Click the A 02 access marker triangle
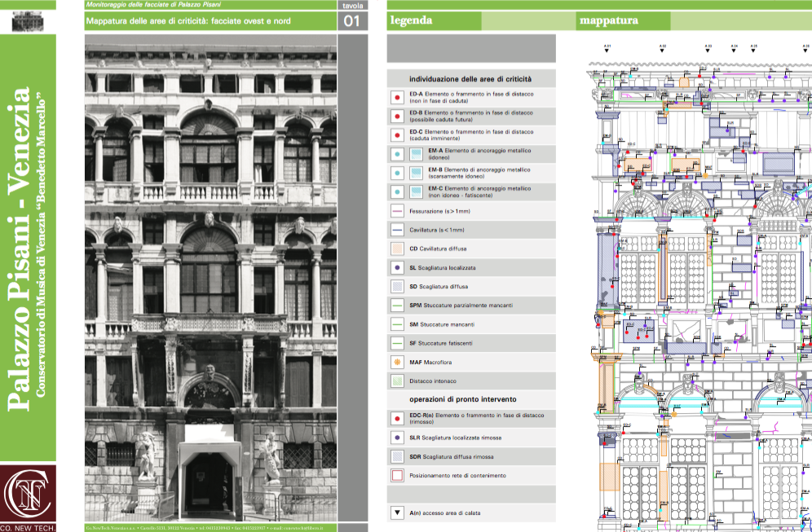The image size is (812, 532). point(662,51)
